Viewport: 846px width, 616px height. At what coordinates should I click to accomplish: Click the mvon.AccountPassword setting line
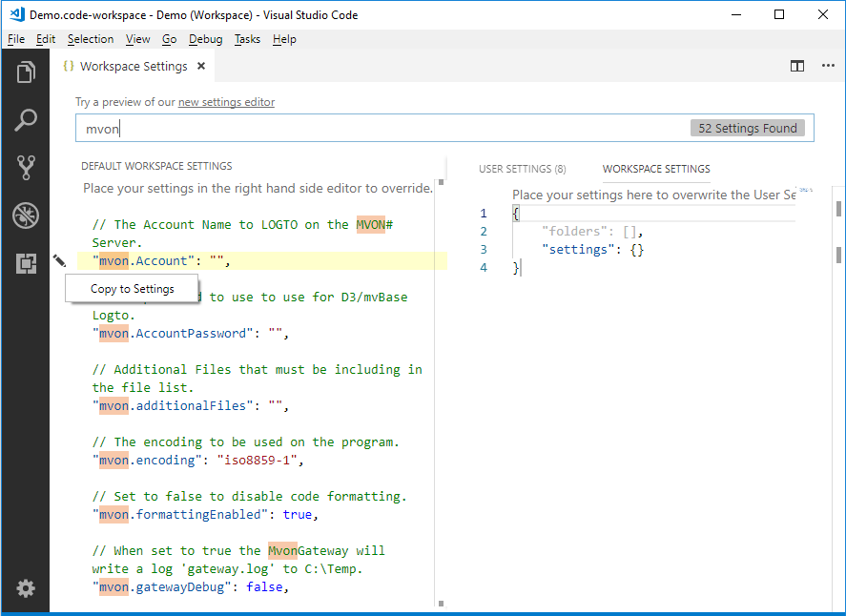pyautogui.click(x=191, y=334)
